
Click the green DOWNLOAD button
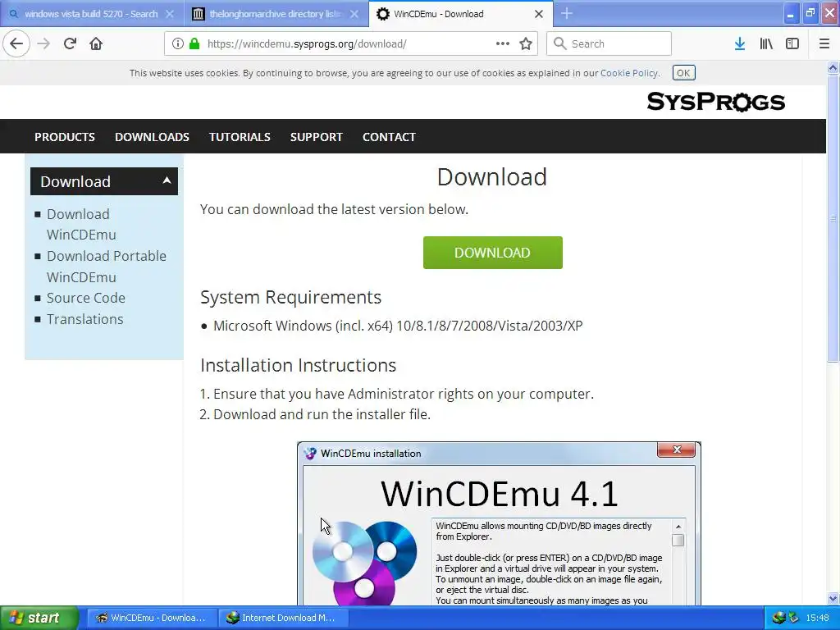(x=492, y=253)
